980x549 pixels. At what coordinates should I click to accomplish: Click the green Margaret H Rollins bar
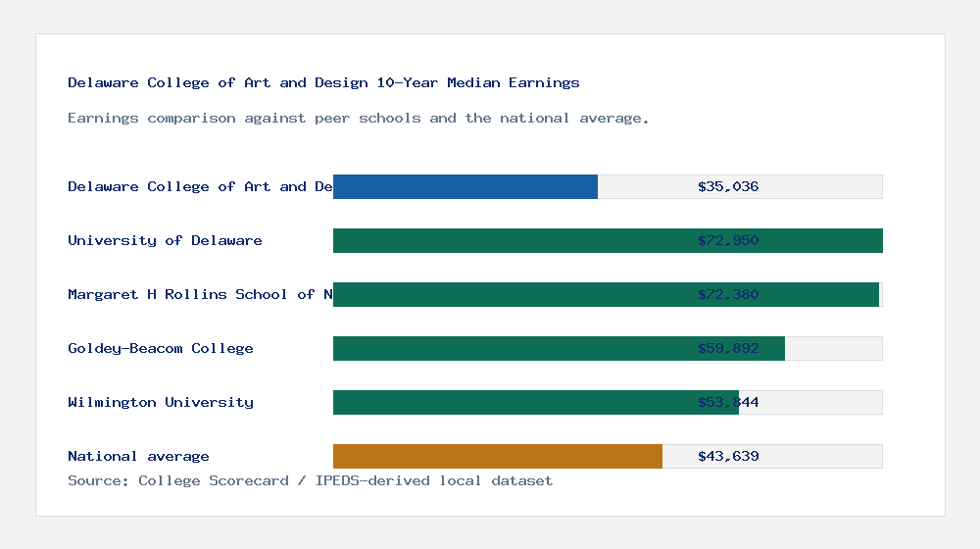click(x=606, y=294)
